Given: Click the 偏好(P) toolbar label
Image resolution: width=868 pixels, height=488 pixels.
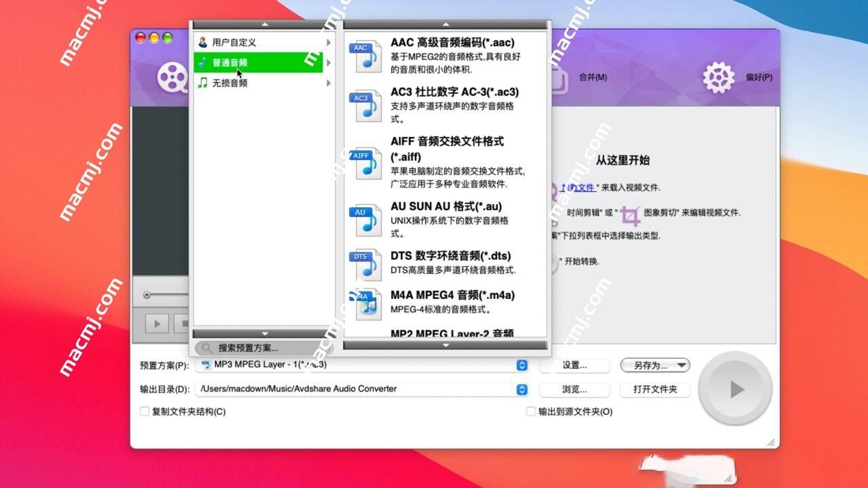Looking at the screenshot, I should [x=759, y=77].
